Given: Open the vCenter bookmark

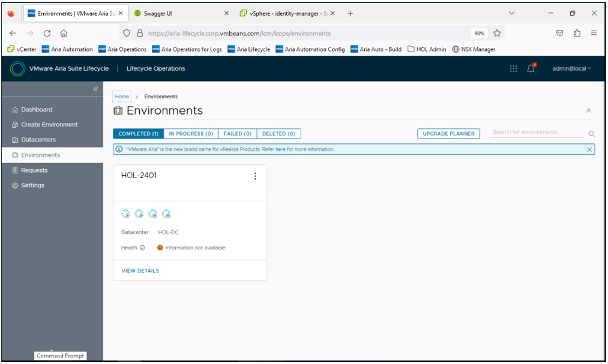Looking at the screenshot, I should (x=22, y=49).
